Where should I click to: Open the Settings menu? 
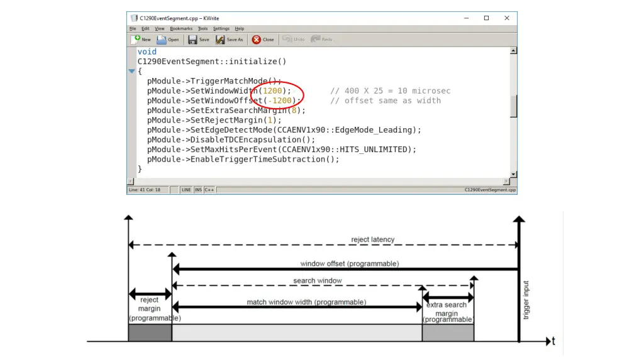pyautogui.click(x=221, y=28)
